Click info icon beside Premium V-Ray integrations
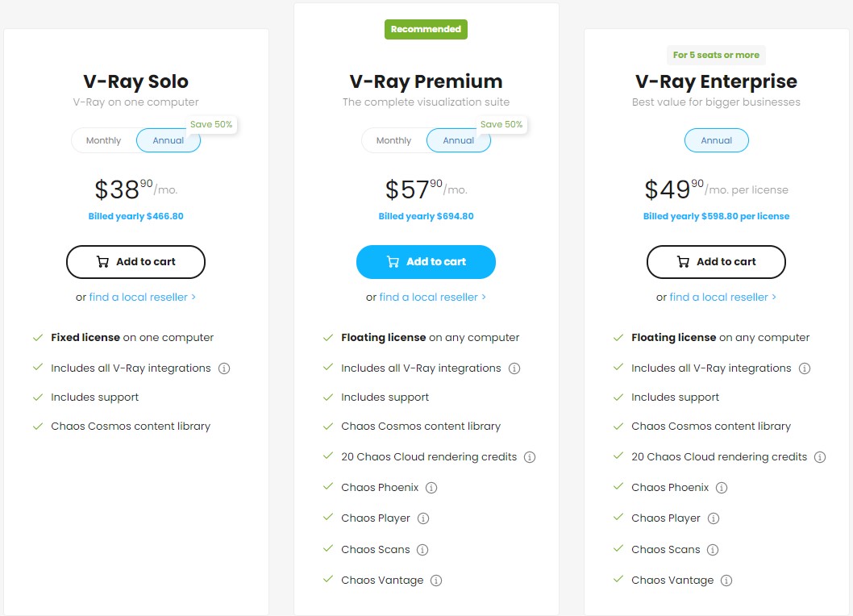 514,368
